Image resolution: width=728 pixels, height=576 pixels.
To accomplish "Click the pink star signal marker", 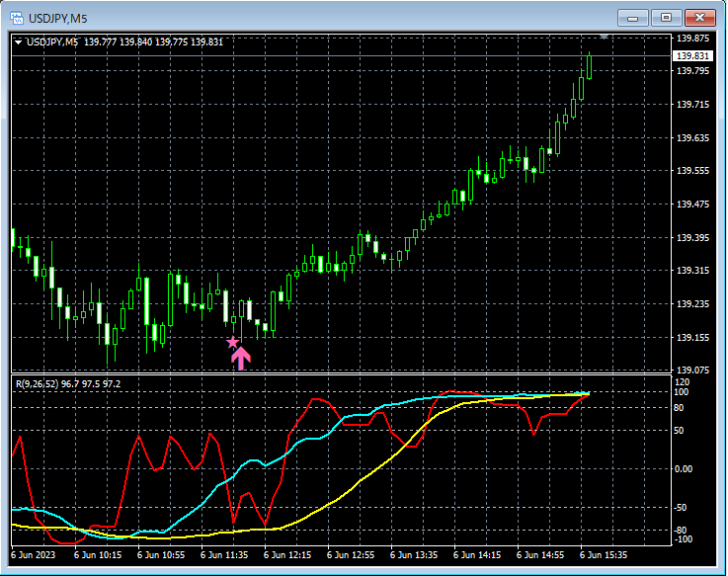I will pyautogui.click(x=232, y=343).
